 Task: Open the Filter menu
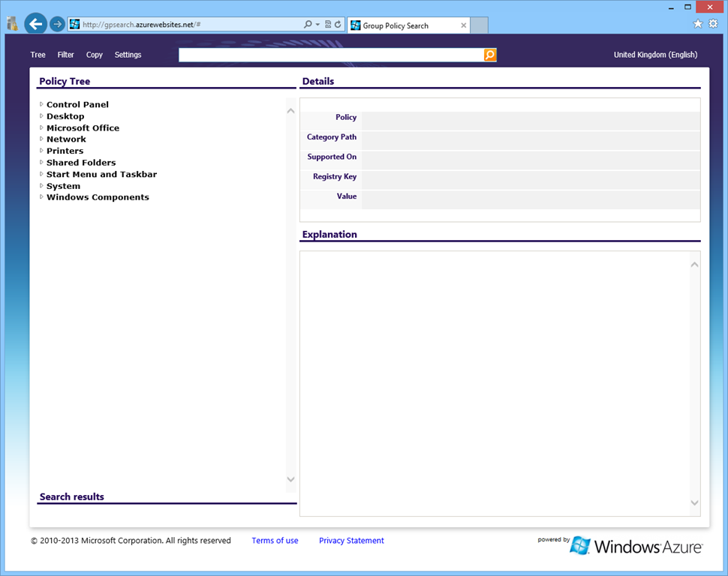66,55
